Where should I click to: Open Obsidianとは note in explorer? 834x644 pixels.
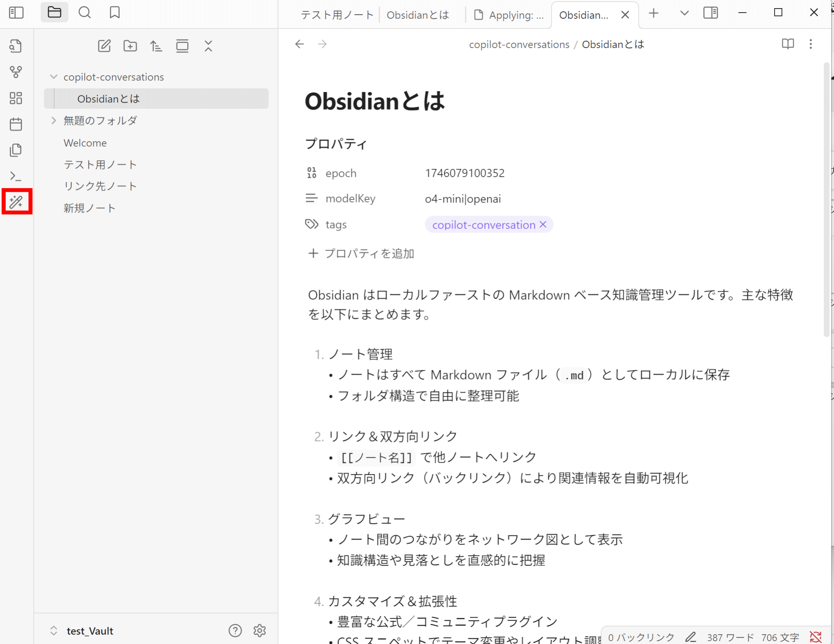point(156,99)
